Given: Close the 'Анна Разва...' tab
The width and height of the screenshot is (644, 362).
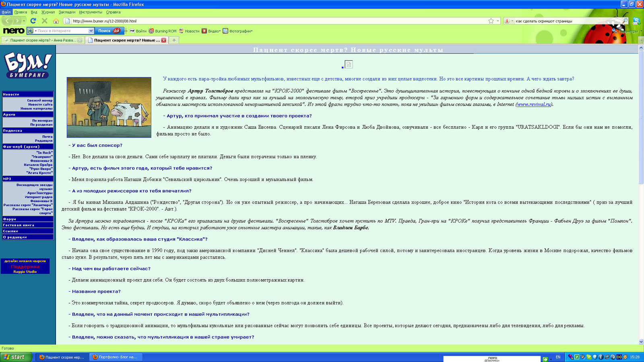Looking at the screenshot, I should (80, 40).
